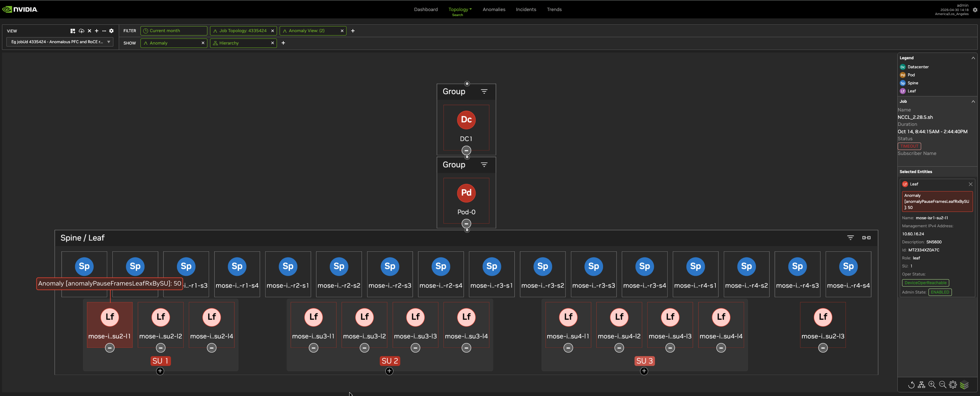
Task: Open global settings gear near admin
Action: 975,10
